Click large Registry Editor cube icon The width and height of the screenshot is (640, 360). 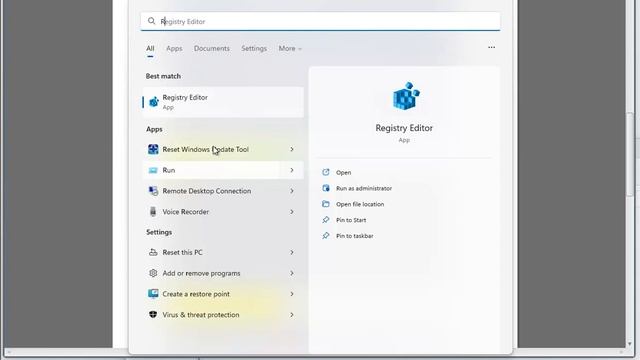click(406, 96)
